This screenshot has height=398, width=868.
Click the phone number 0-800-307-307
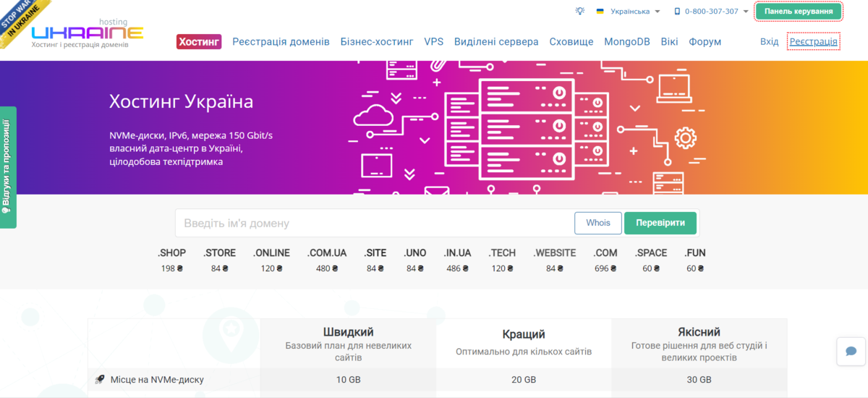pyautogui.click(x=712, y=12)
